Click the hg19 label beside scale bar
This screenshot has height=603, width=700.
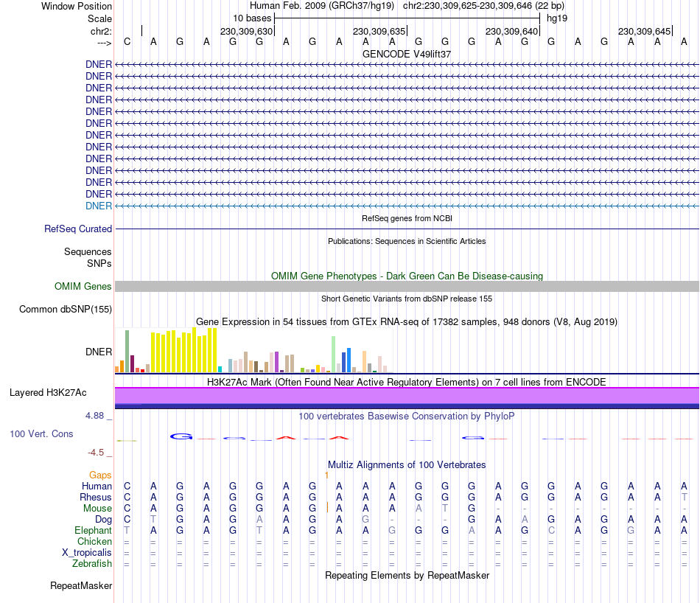(557, 18)
